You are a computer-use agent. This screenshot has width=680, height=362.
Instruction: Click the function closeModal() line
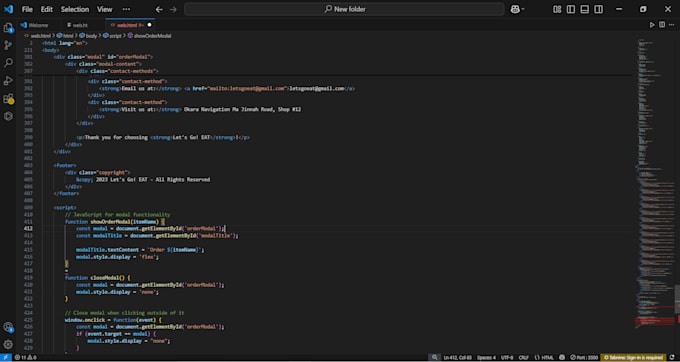(x=98, y=278)
